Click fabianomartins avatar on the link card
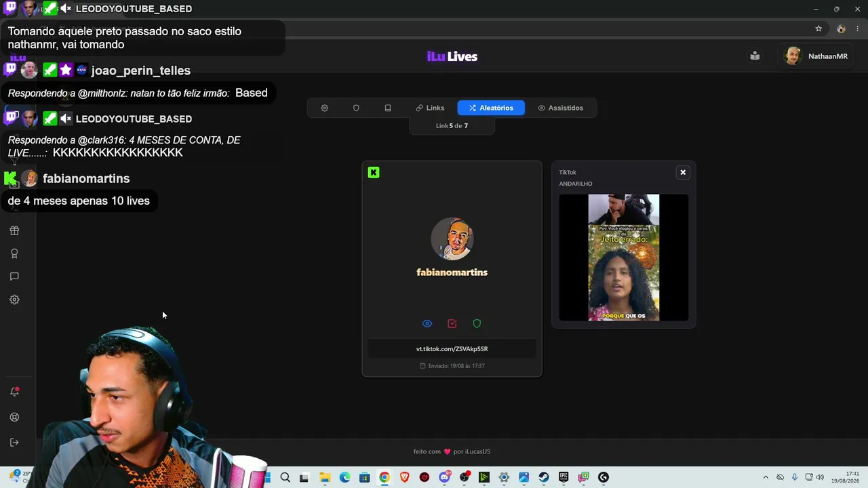This screenshot has height=488, width=868. tap(452, 239)
